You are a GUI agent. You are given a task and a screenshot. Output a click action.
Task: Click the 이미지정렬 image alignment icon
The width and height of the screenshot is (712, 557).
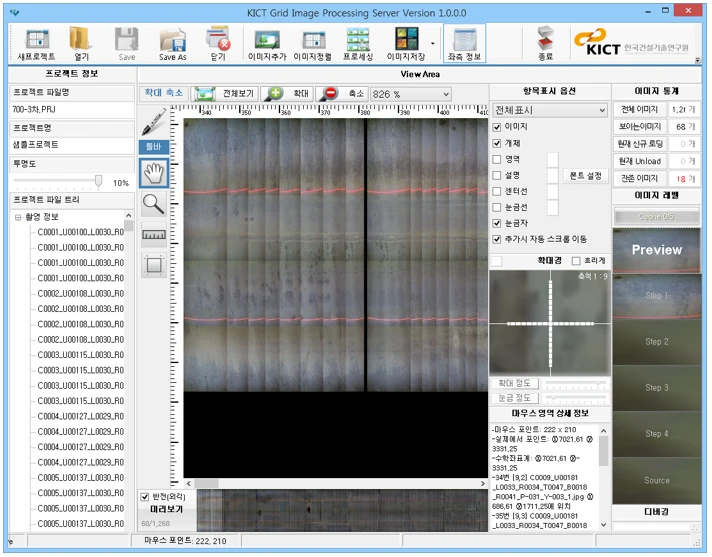312,44
